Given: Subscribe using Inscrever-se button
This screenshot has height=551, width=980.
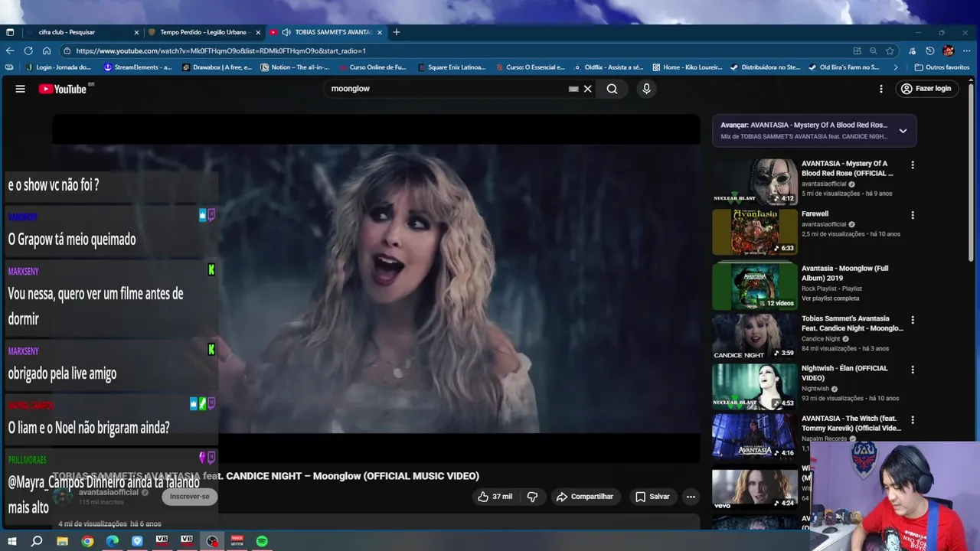Looking at the screenshot, I should pos(189,497).
